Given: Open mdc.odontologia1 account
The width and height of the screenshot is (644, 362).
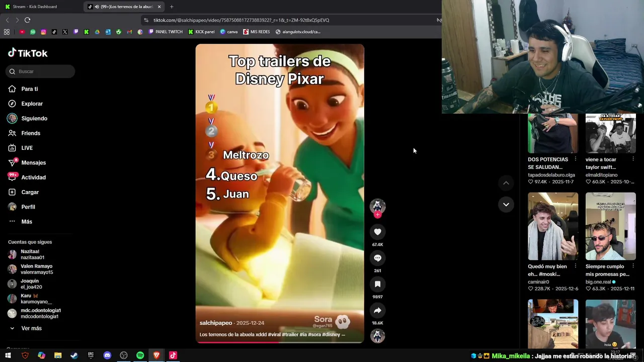Looking at the screenshot, I should (x=40, y=313).
